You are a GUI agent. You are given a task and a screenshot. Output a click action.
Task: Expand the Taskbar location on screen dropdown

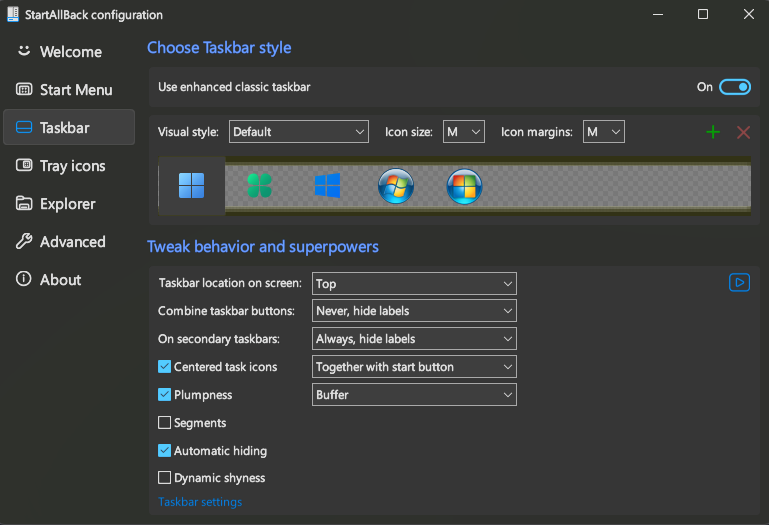[414, 284]
